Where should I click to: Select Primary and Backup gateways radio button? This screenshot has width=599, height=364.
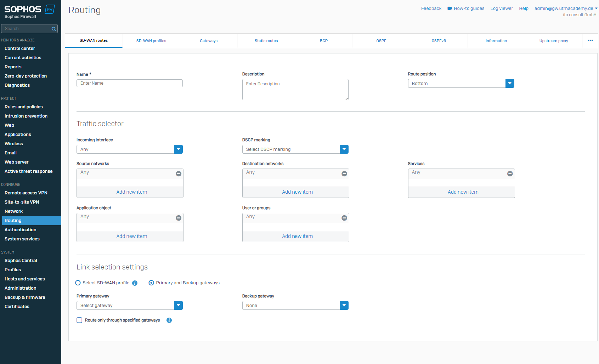tap(151, 283)
